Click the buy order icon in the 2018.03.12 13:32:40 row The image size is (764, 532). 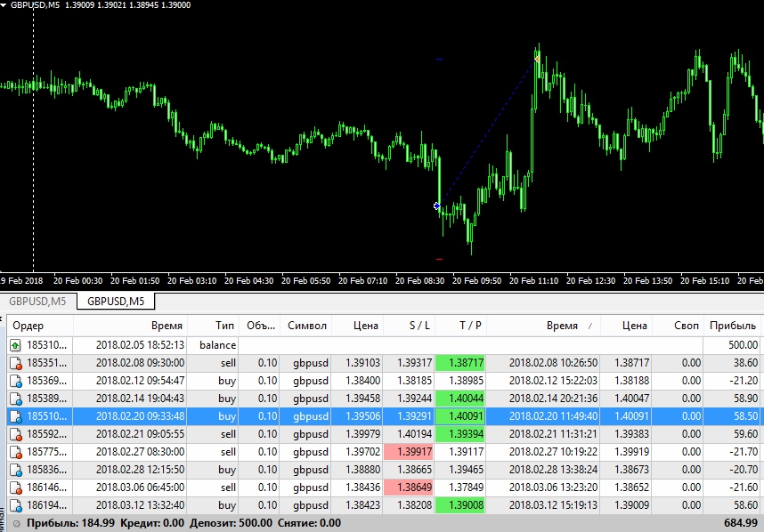coord(15,505)
